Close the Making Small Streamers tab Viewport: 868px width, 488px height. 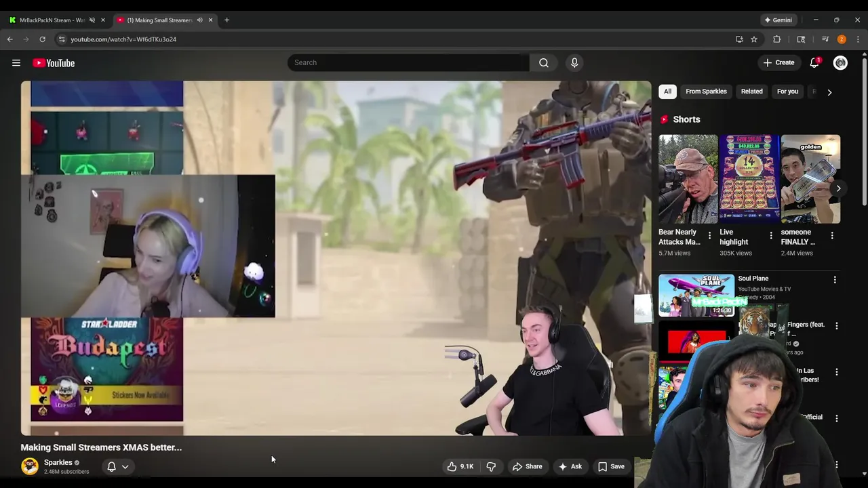coord(210,20)
